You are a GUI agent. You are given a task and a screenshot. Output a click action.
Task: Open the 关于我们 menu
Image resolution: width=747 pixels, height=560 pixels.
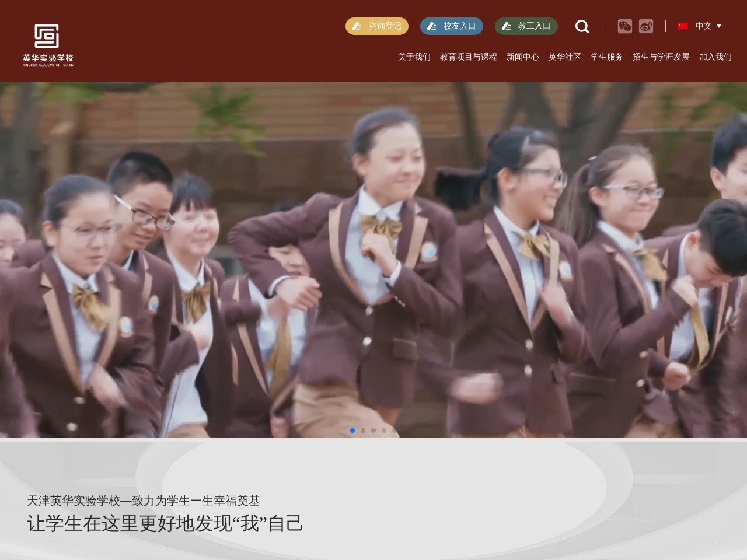click(x=414, y=57)
